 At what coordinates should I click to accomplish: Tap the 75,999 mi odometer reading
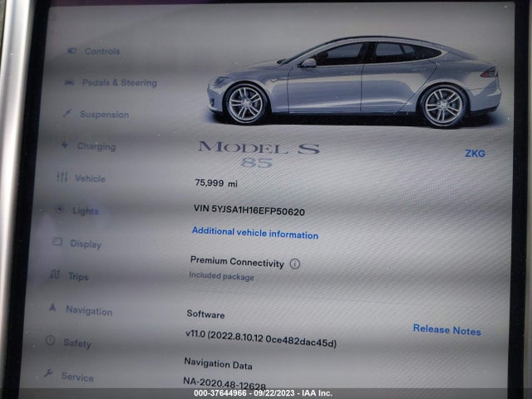216,183
